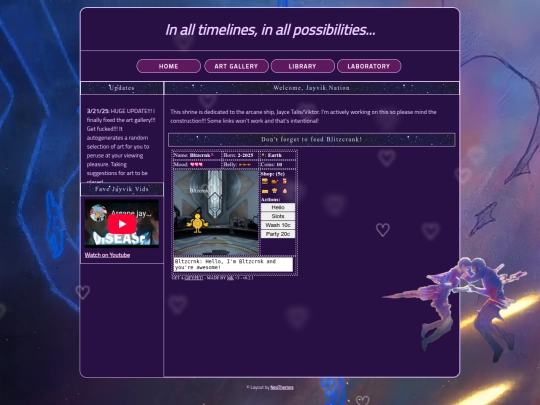The width and height of the screenshot is (540, 405).
Task: Buy the red soda drink item
Action: (x=284, y=181)
